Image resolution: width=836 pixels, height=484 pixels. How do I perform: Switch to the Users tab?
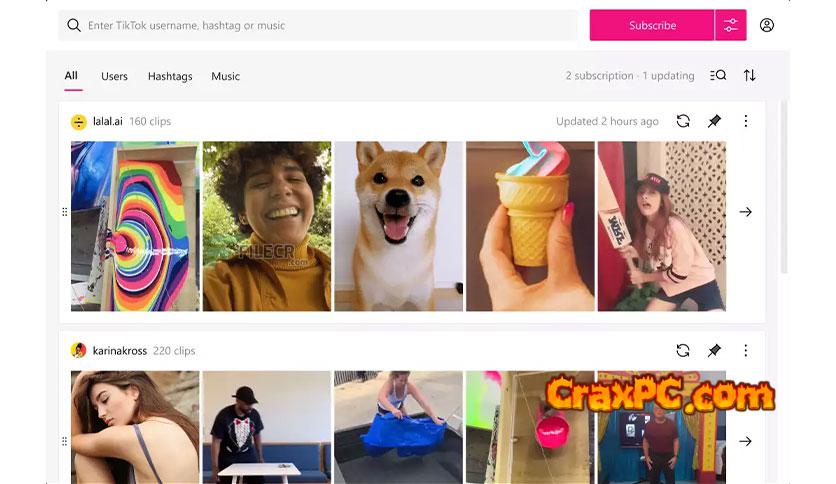(114, 76)
